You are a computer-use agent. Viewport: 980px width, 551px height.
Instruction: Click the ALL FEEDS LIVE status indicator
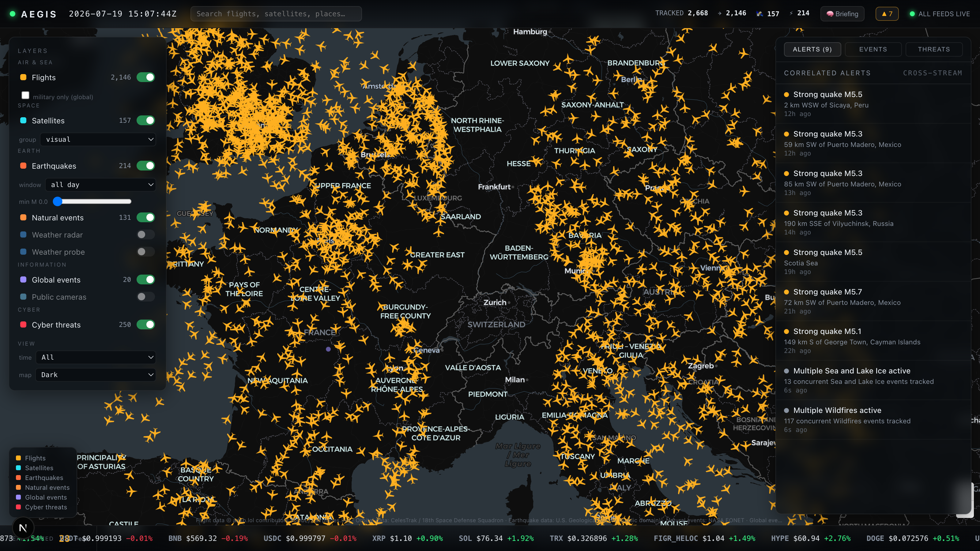tap(940, 14)
